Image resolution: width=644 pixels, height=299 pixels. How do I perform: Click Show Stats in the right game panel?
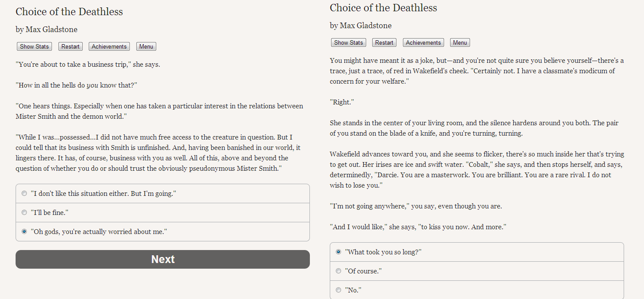coord(348,43)
